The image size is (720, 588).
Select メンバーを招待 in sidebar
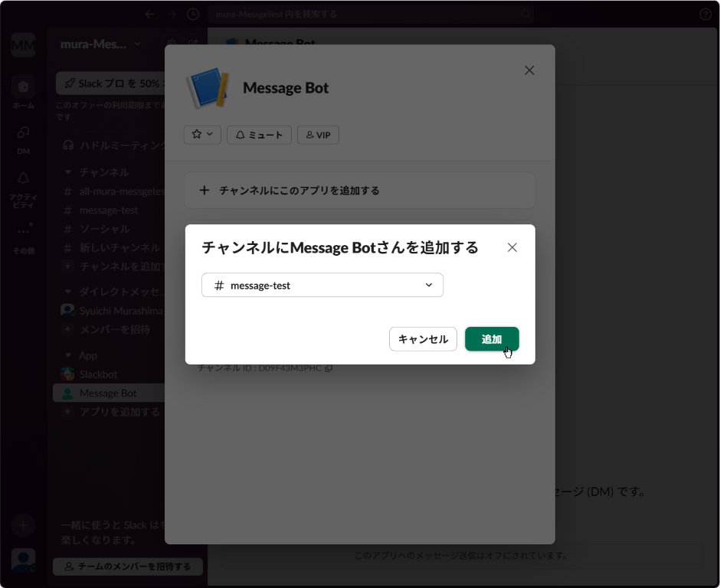109,329
